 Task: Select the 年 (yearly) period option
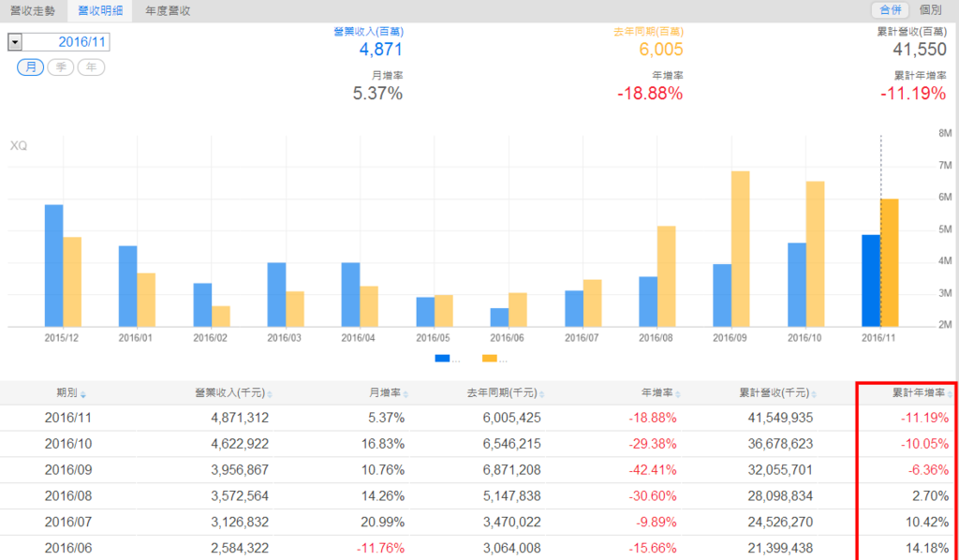pyautogui.click(x=91, y=67)
